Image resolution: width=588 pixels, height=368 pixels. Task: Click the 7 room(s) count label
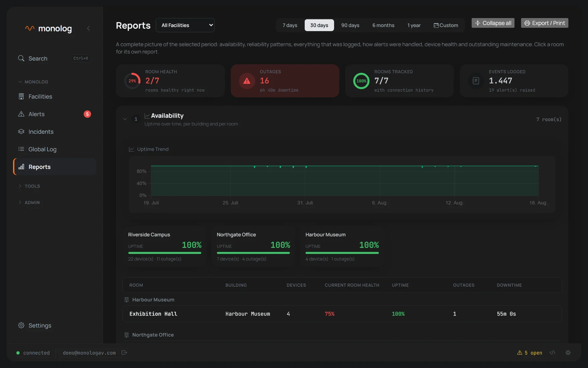[549, 119]
